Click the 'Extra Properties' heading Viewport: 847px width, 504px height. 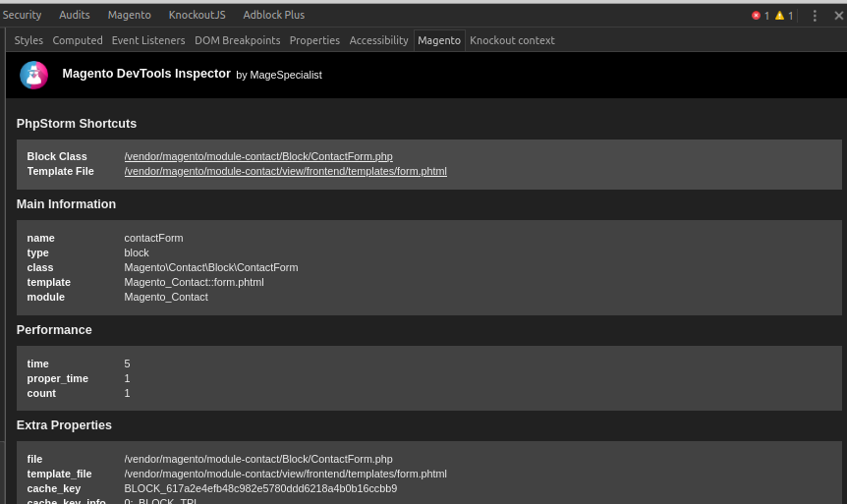tap(64, 425)
